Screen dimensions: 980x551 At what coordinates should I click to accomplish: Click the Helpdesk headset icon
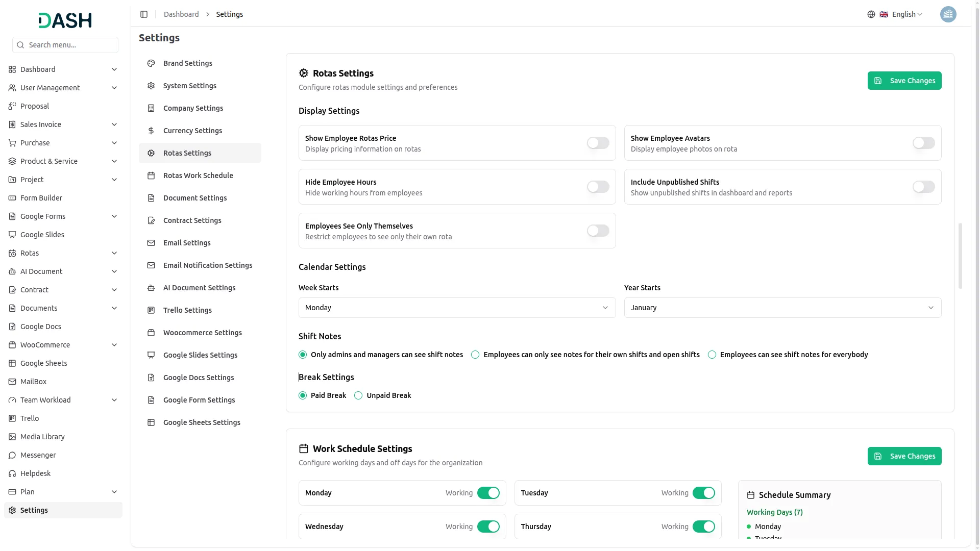coord(12,473)
